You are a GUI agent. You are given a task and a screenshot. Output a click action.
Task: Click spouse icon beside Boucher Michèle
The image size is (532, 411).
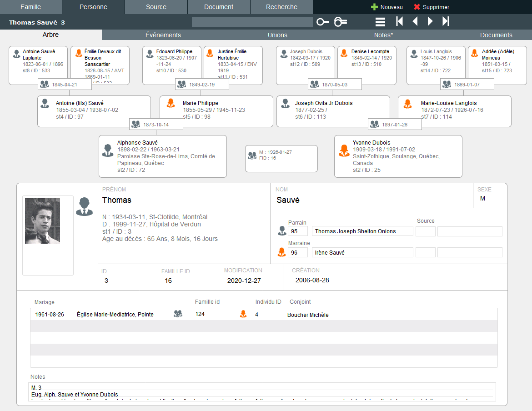(243, 314)
